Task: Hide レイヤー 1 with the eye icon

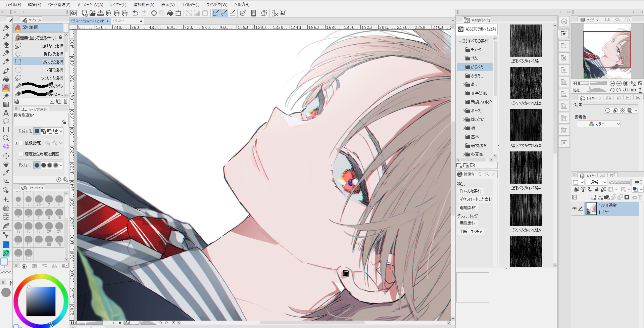Action: (575, 208)
